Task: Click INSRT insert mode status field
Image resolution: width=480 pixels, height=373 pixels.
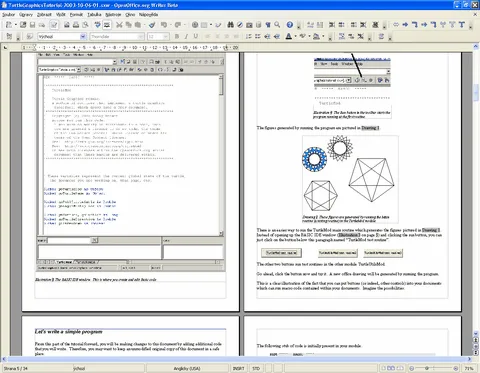Action: pos(238,368)
